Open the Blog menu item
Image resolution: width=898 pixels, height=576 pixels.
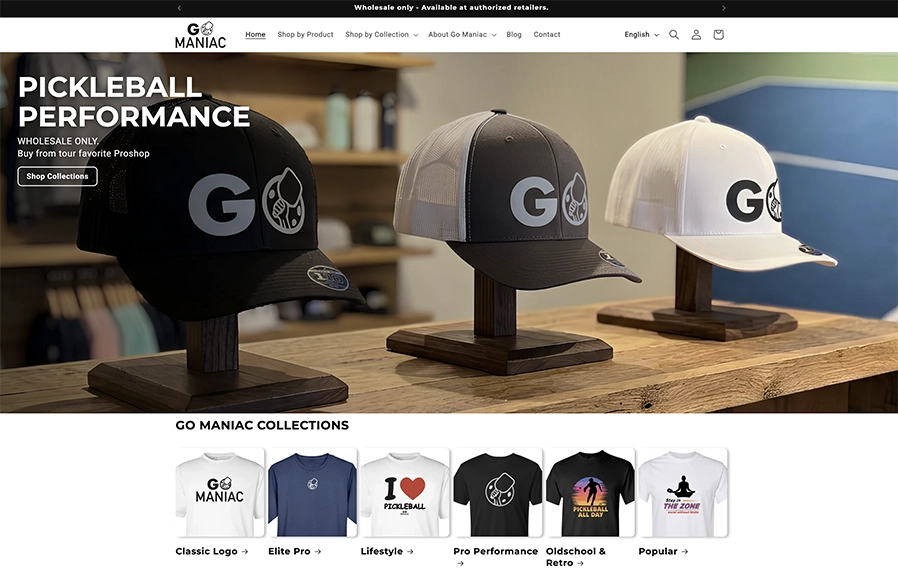514,34
